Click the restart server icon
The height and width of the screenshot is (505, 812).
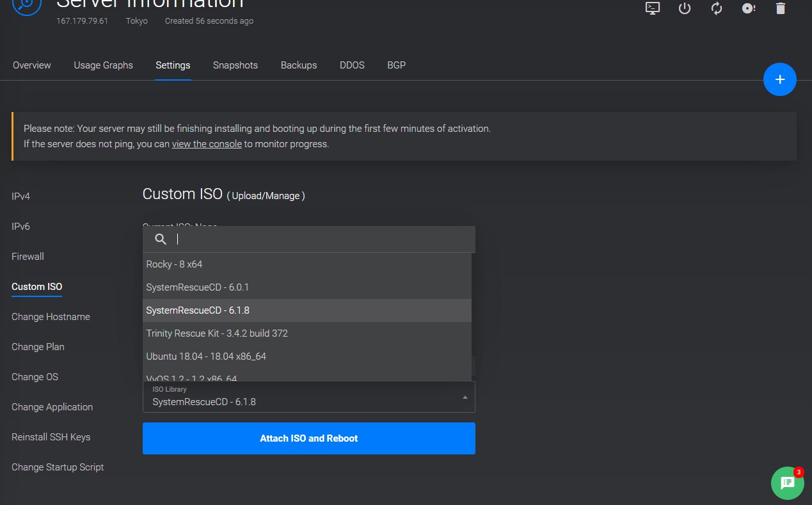click(x=717, y=8)
